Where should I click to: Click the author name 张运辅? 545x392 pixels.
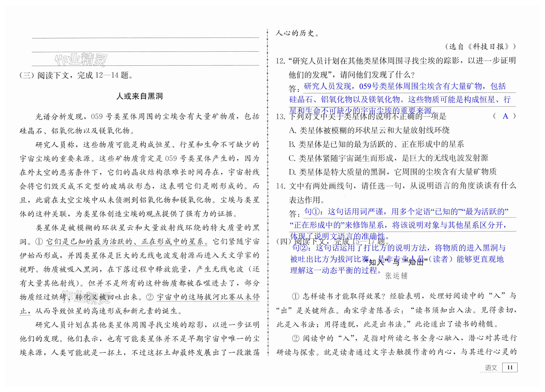396,276
